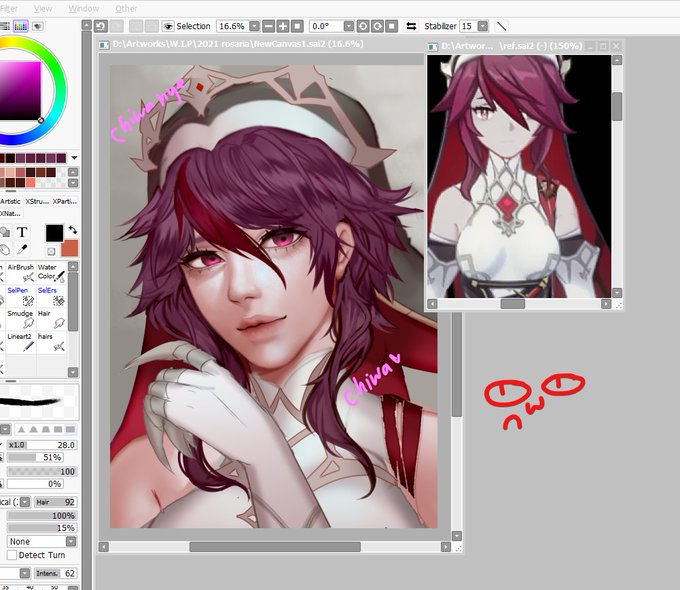The width and height of the screenshot is (680, 590).
Task: Click the ref.sai2 reference image thumbnail
Action: coord(519,176)
